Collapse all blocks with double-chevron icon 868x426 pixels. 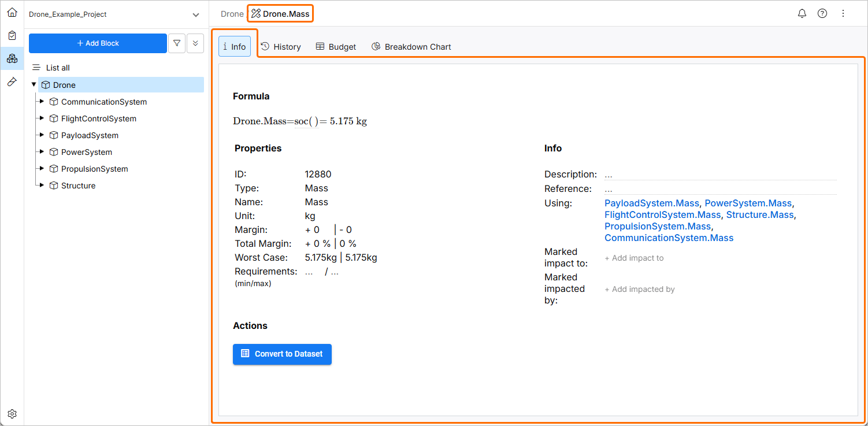(195, 43)
